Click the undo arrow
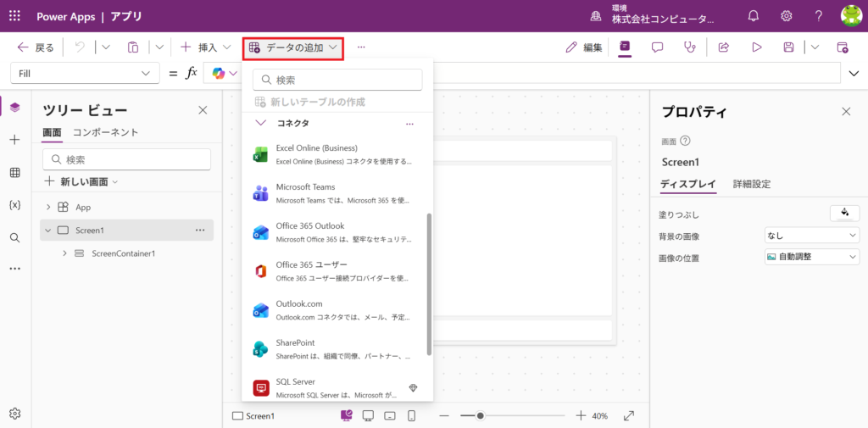 (x=80, y=47)
